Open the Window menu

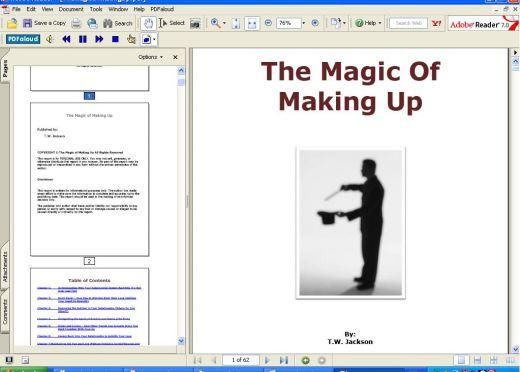[118, 9]
